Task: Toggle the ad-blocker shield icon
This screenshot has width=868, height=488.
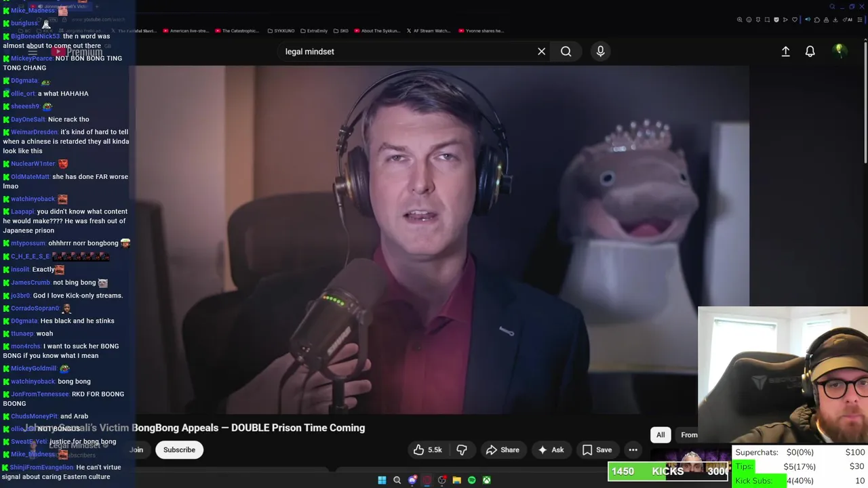Action: coord(776,20)
